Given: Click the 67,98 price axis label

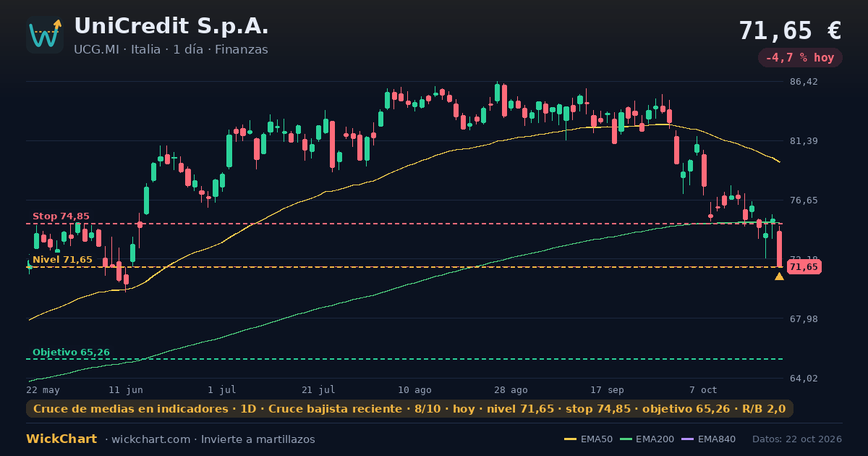Looking at the screenshot, I should click(x=804, y=319).
